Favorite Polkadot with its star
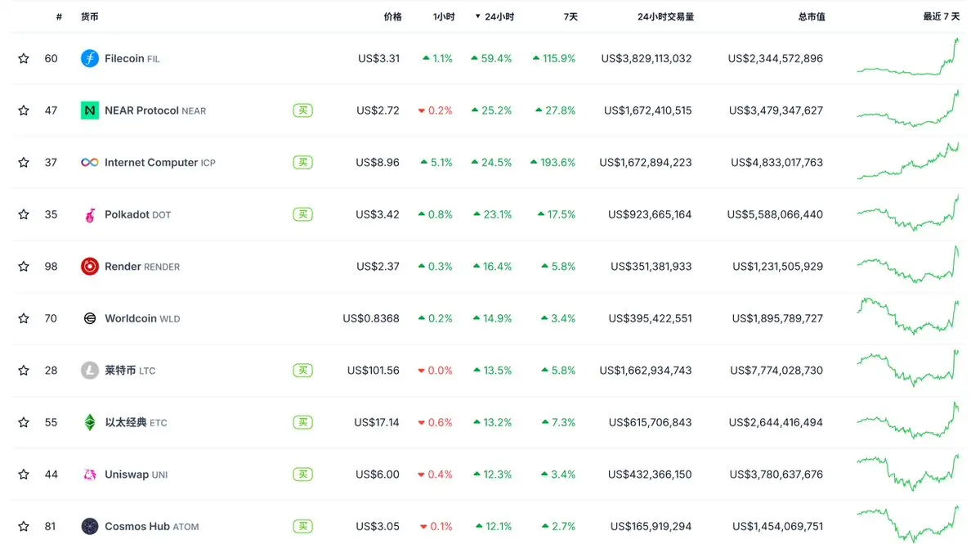 coord(24,214)
